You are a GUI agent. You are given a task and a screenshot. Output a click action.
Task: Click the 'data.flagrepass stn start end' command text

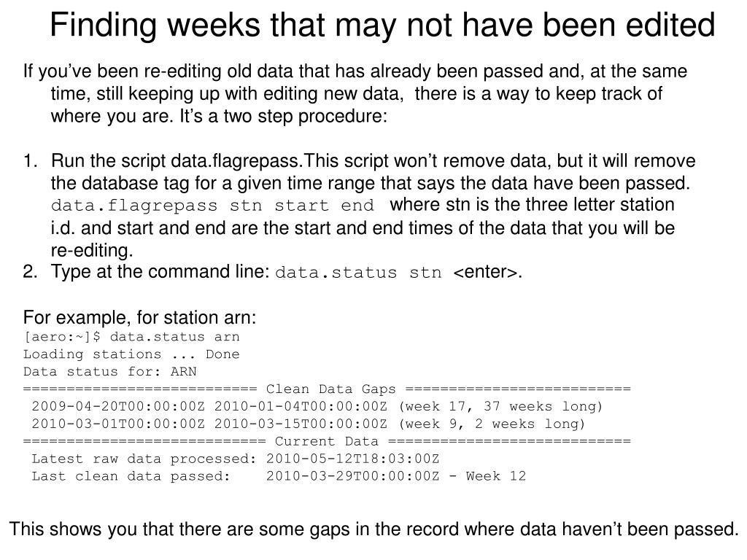212,206
